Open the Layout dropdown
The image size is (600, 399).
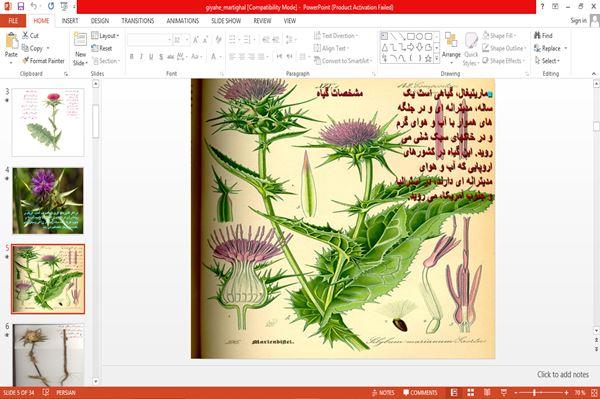(105, 36)
